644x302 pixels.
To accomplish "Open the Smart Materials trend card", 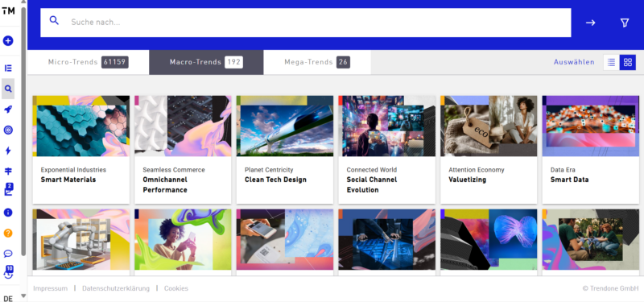I will 81,150.
